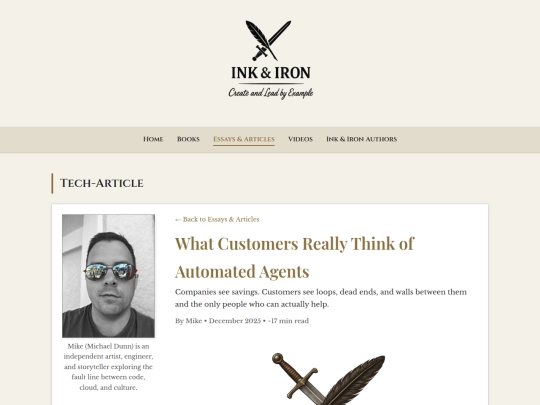Click the sword and feather article illustration
Viewport: 540px width, 405px height.
328,379
